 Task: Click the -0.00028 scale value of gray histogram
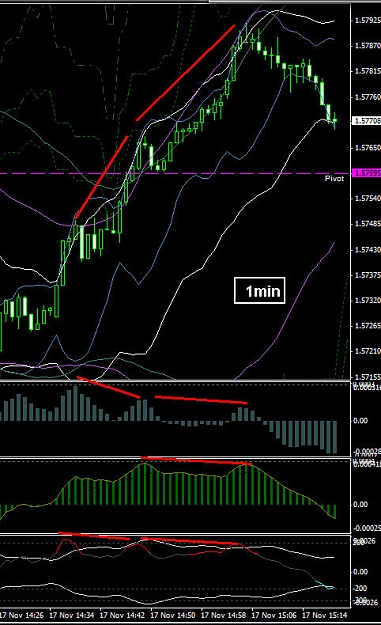tap(367, 451)
